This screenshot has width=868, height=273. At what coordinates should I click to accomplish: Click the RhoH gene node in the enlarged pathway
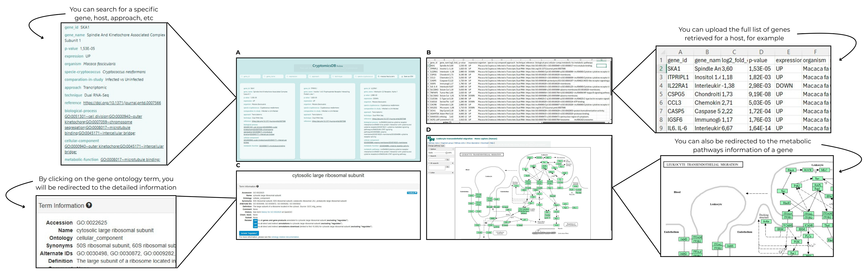[x=785, y=203]
